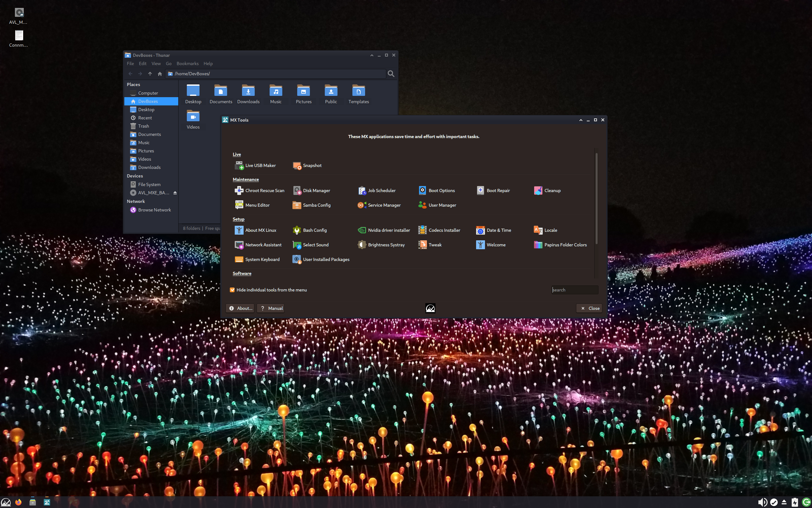Click the volume icon in system tray

(x=762, y=502)
